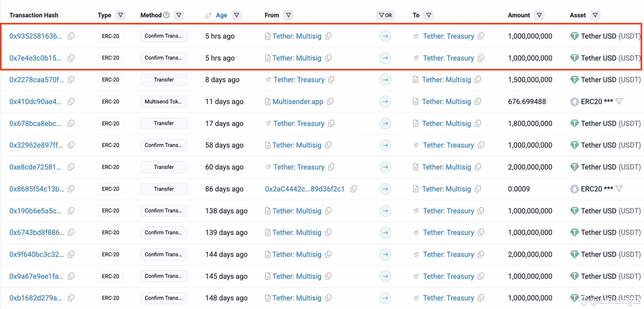The image size is (644, 309).
Task: Open From column filter
Action: coord(288,15)
